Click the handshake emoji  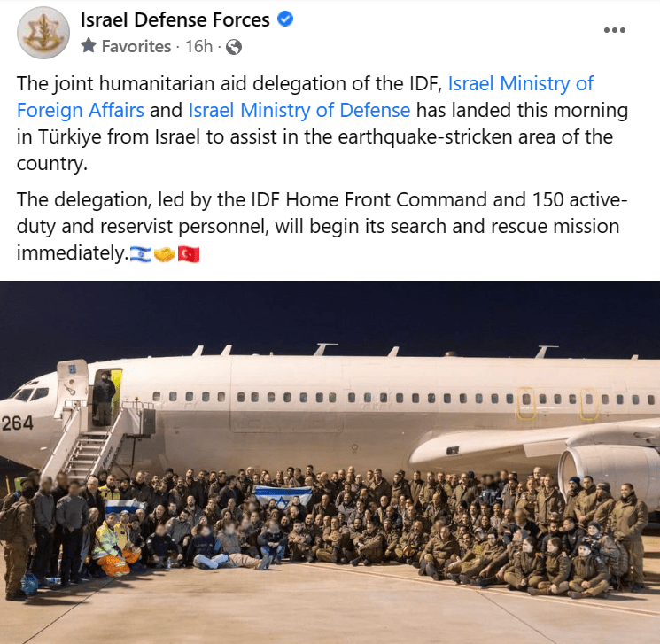(165, 254)
